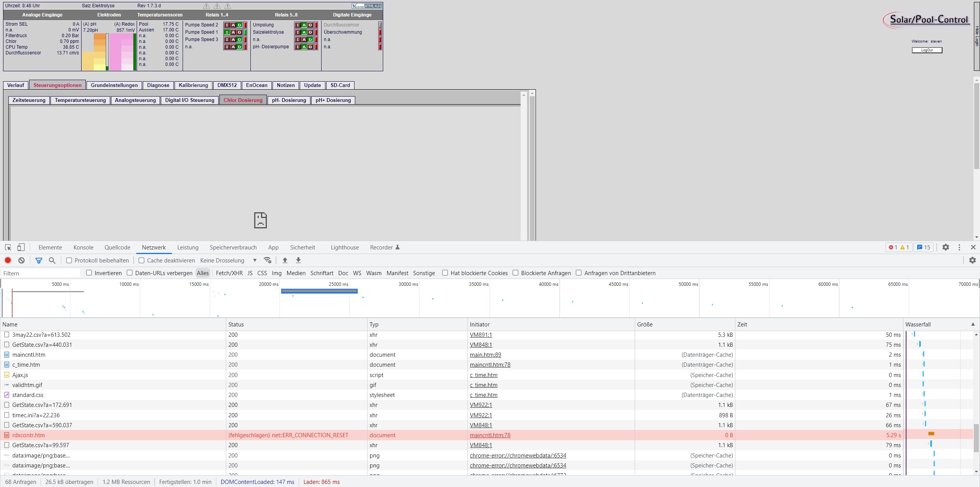
Task: Open initiator link chrome-error://chromewebdata/:6534 in first png row
Action: (518, 455)
